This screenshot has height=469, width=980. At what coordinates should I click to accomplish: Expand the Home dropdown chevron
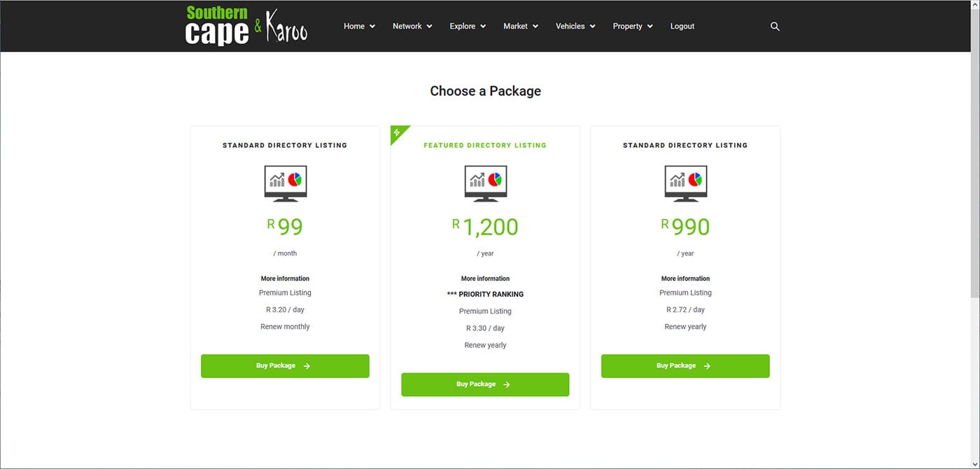[x=372, y=27]
